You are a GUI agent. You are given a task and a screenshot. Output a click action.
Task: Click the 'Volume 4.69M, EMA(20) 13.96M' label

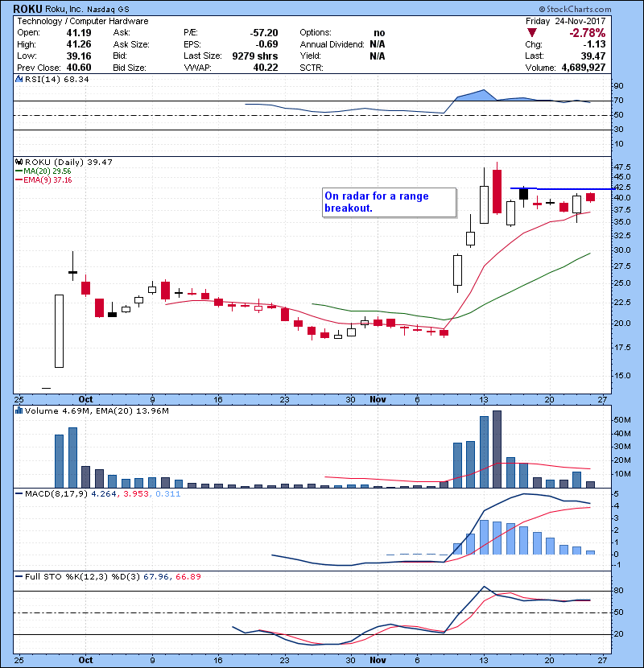pos(97,410)
